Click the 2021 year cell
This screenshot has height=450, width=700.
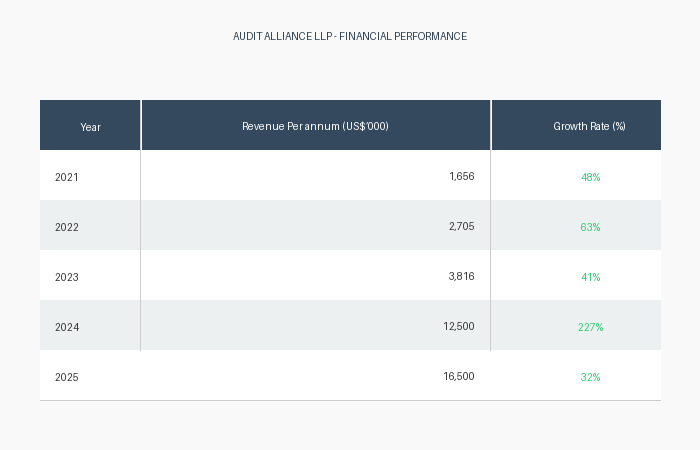point(66,177)
